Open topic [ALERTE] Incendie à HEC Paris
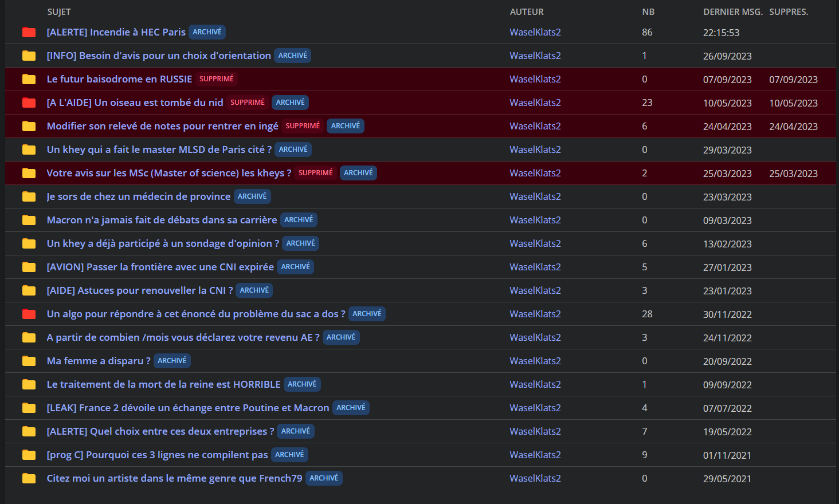839x504 pixels. coord(116,32)
